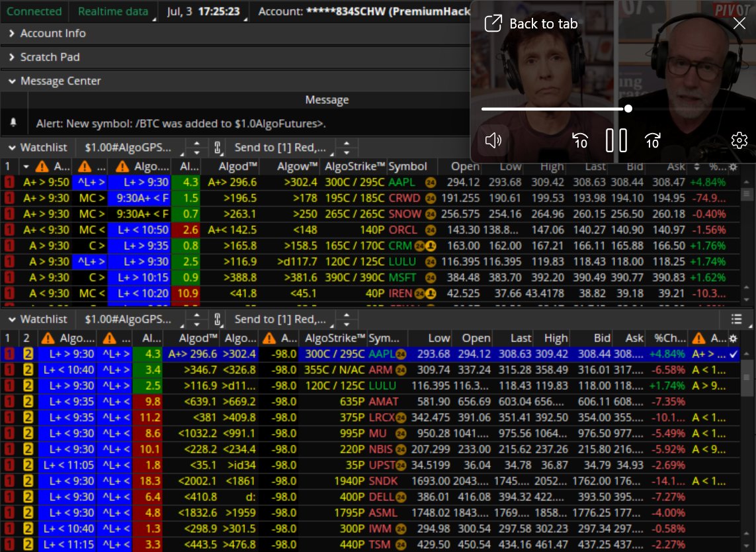
Task: Click the 24 badge next to LRCX
Action: click(x=401, y=418)
